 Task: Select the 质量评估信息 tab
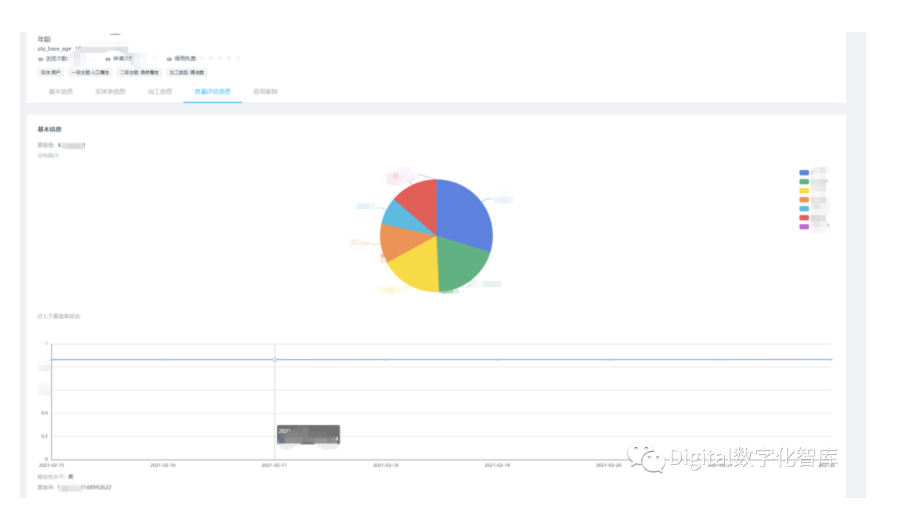pos(212,92)
